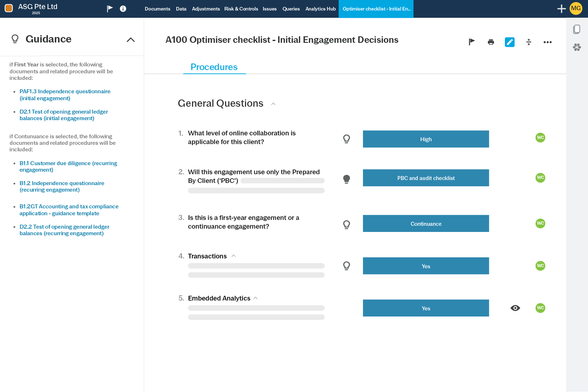Open the mobile device view icon
Screen dimensions: 588x392
coord(577,29)
